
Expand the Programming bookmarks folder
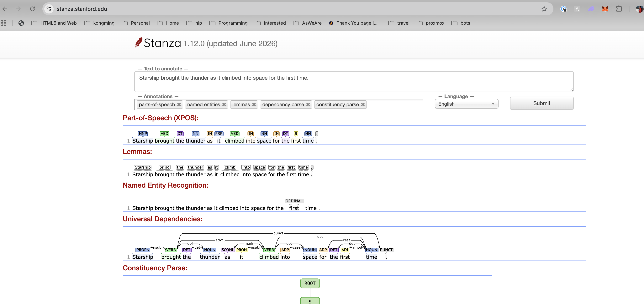coord(229,23)
